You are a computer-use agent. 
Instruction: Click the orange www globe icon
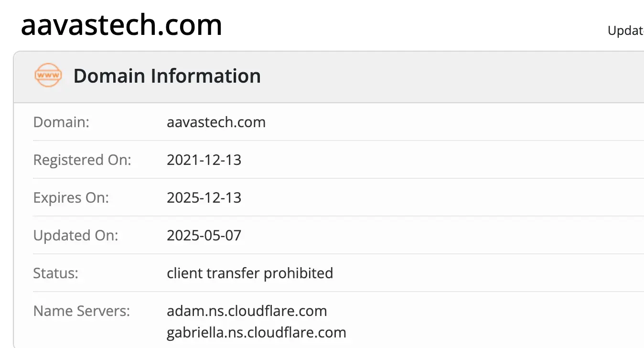(48, 76)
